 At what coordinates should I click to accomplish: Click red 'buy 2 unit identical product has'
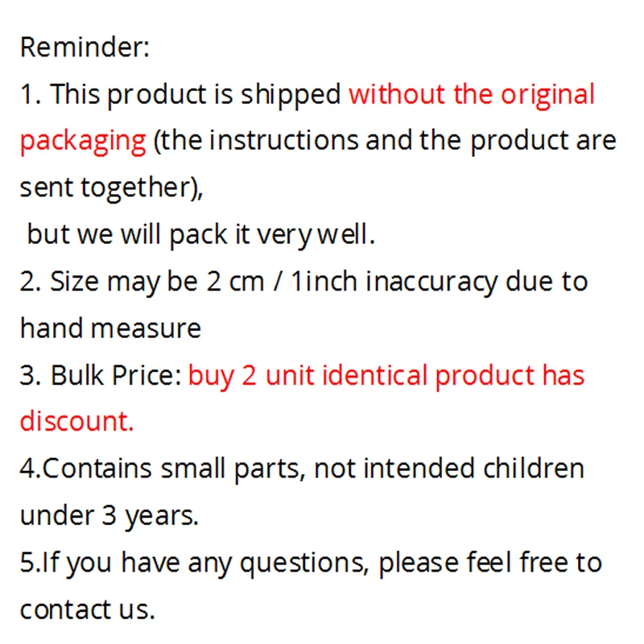[386, 376]
